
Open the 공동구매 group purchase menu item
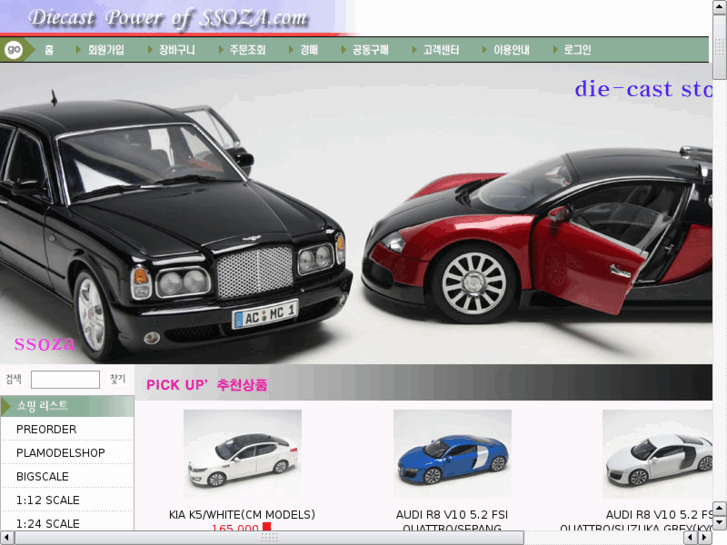(x=370, y=50)
